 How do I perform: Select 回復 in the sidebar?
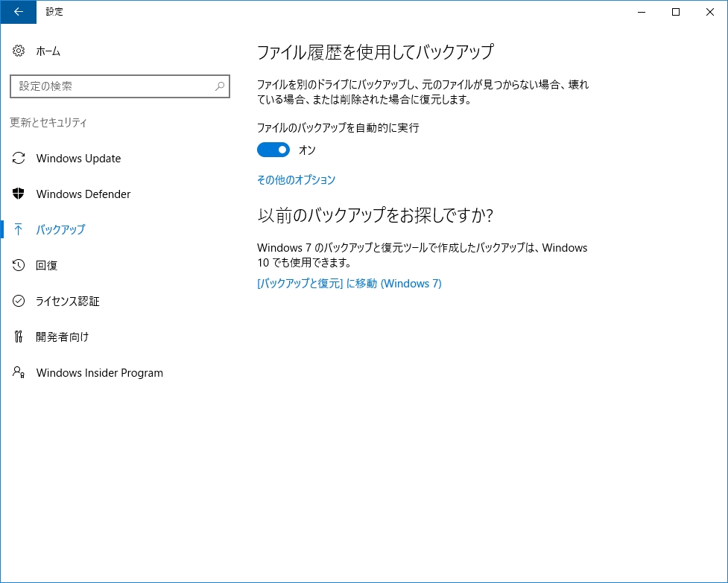(46, 265)
